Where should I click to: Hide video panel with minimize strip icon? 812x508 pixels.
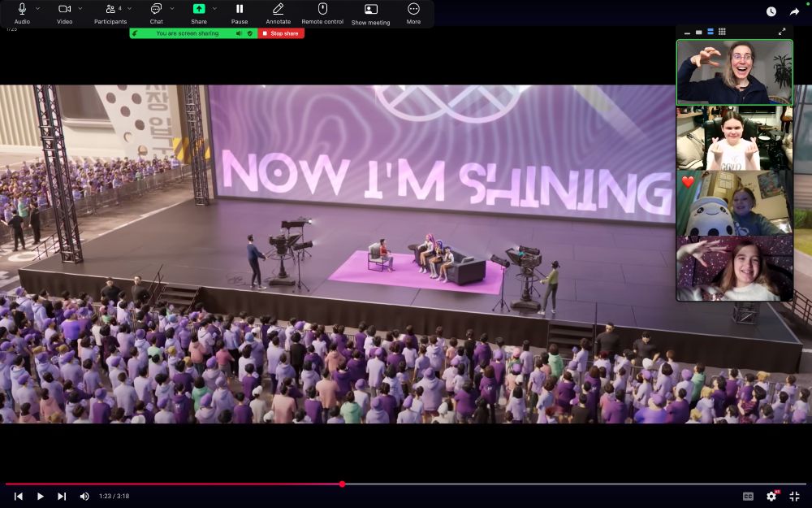[687, 33]
